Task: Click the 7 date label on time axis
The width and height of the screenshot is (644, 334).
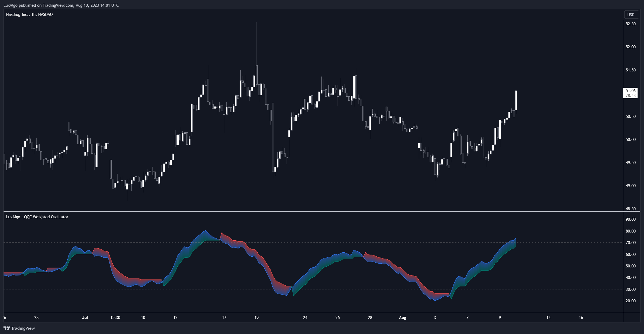Action: (467, 318)
